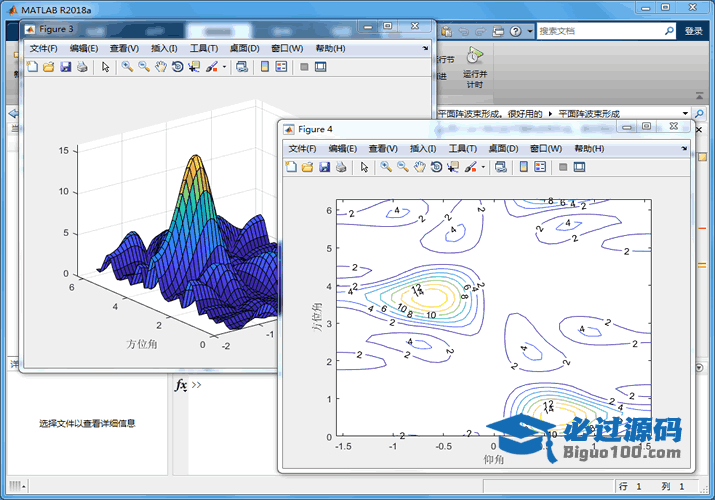Image resolution: width=715 pixels, height=500 pixels.
Task: Insert Colorbar in Figure 3
Action: tap(265, 67)
